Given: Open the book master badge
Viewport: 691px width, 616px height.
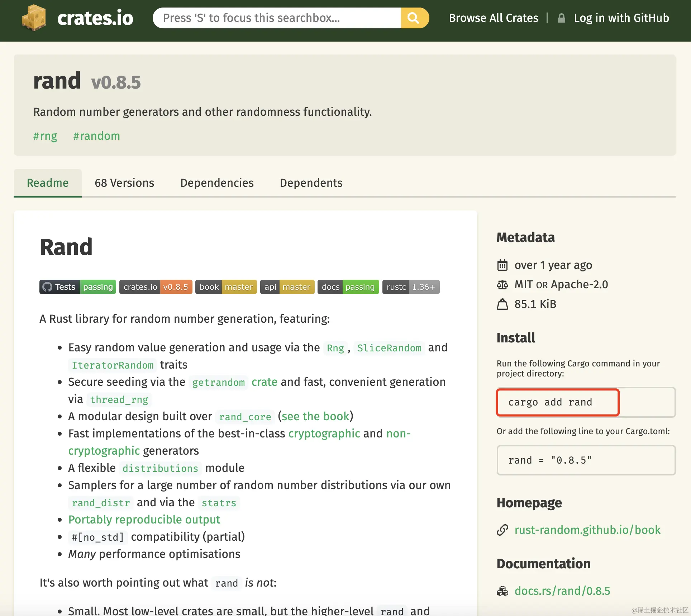Looking at the screenshot, I should point(226,287).
